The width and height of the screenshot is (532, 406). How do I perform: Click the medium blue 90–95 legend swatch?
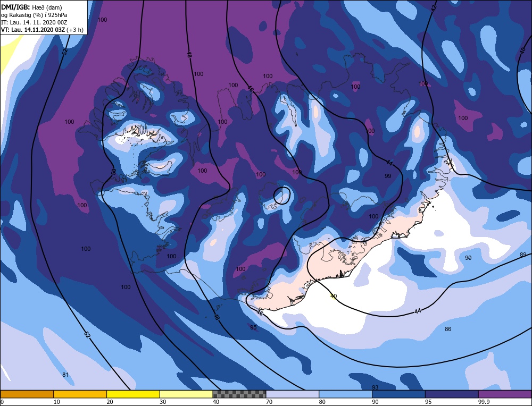click(398, 394)
